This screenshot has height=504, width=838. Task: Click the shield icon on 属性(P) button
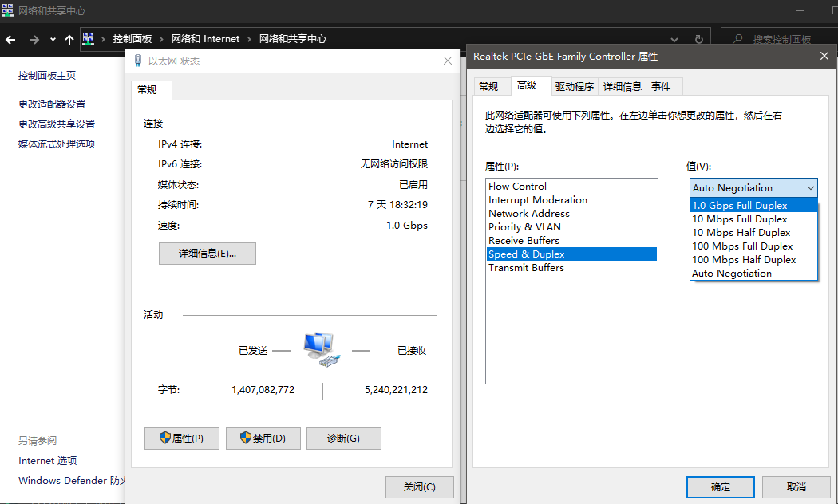tap(165, 438)
